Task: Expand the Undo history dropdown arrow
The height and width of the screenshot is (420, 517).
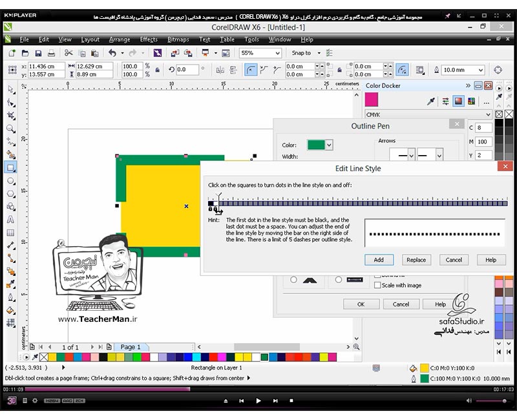Action: pyautogui.click(x=122, y=53)
